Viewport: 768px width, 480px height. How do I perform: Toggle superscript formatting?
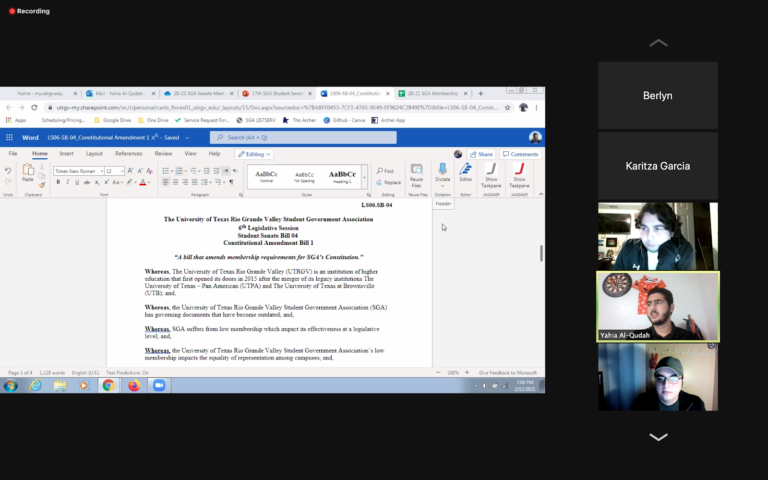point(106,182)
